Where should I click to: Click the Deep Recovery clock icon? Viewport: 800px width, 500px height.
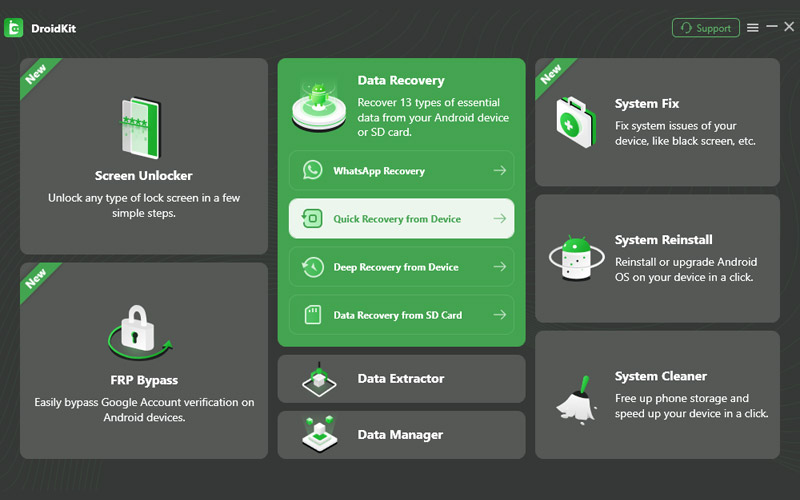312,267
